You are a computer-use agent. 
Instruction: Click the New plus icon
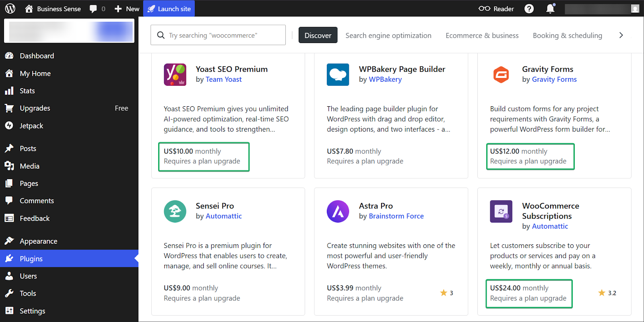[118, 9]
